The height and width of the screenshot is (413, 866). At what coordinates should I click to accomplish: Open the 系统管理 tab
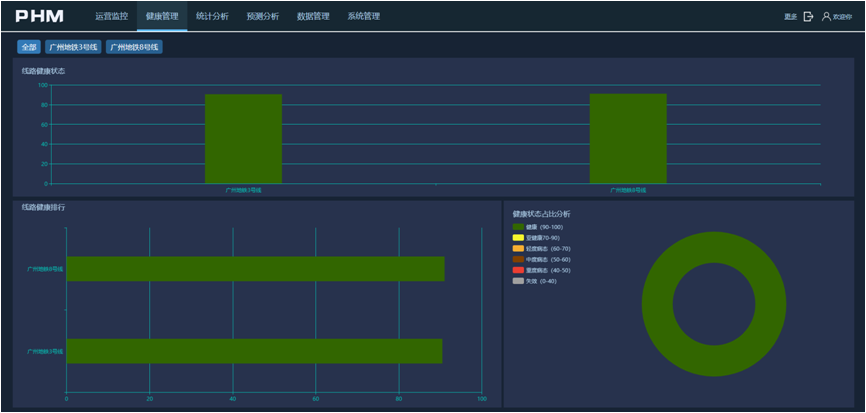[x=363, y=17]
